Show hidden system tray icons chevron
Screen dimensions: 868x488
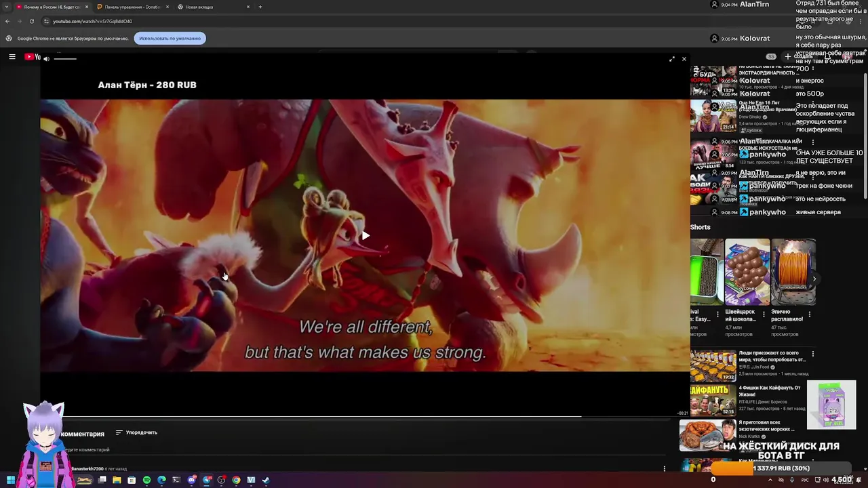tap(770, 480)
